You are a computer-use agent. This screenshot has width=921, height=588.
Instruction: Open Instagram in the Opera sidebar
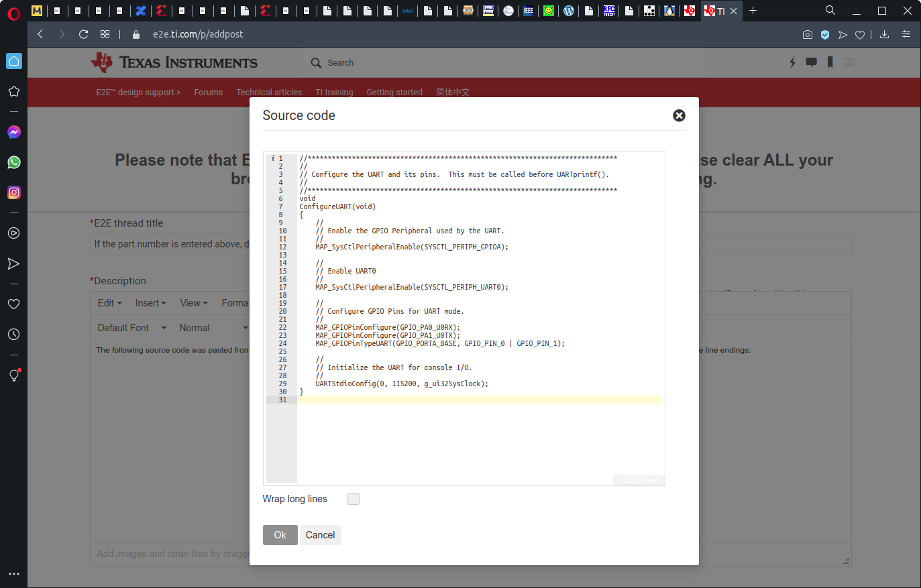pos(13,192)
